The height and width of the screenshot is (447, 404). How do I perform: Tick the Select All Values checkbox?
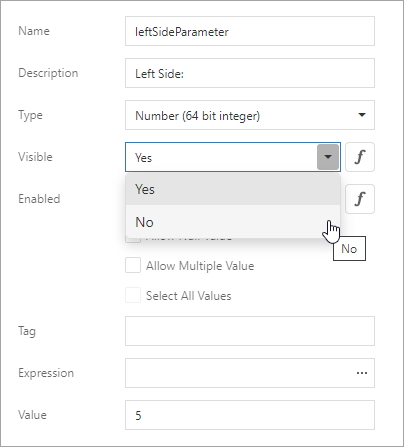133,295
